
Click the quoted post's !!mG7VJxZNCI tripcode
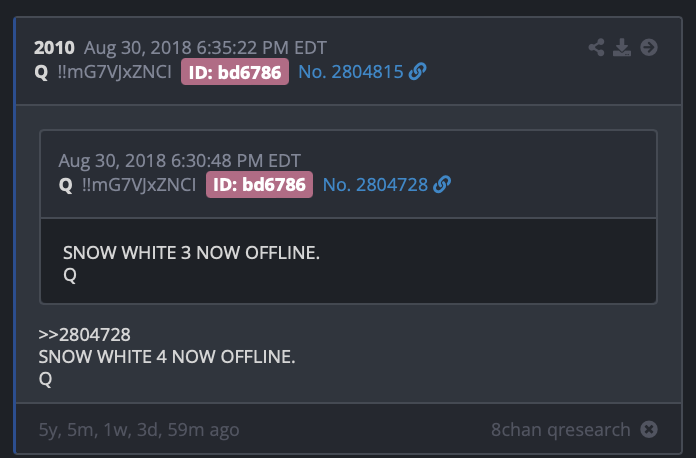pyautogui.click(x=139, y=185)
